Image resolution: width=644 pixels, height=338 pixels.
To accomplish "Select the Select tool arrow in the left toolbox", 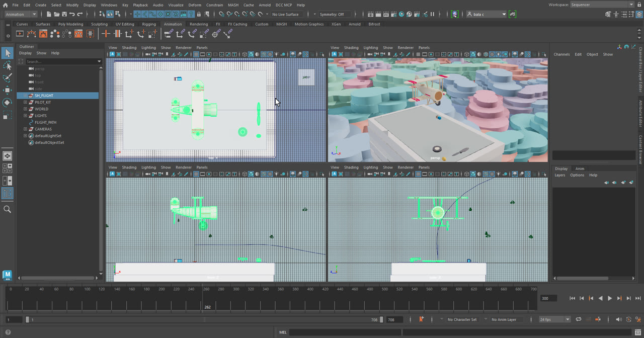I will pos(7,53).
